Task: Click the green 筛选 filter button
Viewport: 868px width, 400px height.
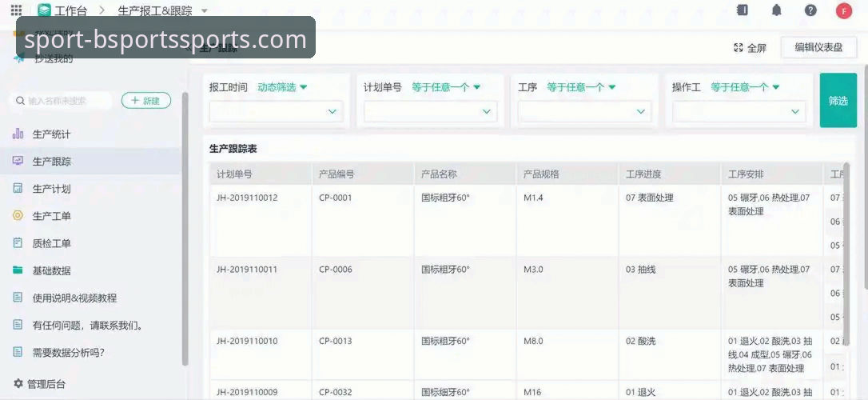Action: click(x=838, y=100)
